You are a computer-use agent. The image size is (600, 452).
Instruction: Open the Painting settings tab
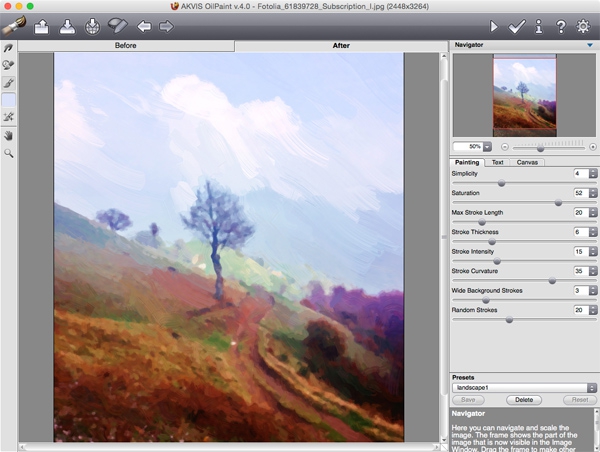tap(467, 162)
